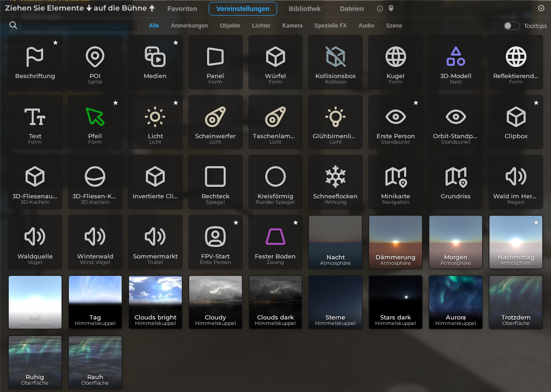Select the 3D-Fliesenauswahl tile preset
Screen dimensions: 551x392
click(x=35, y=182)
